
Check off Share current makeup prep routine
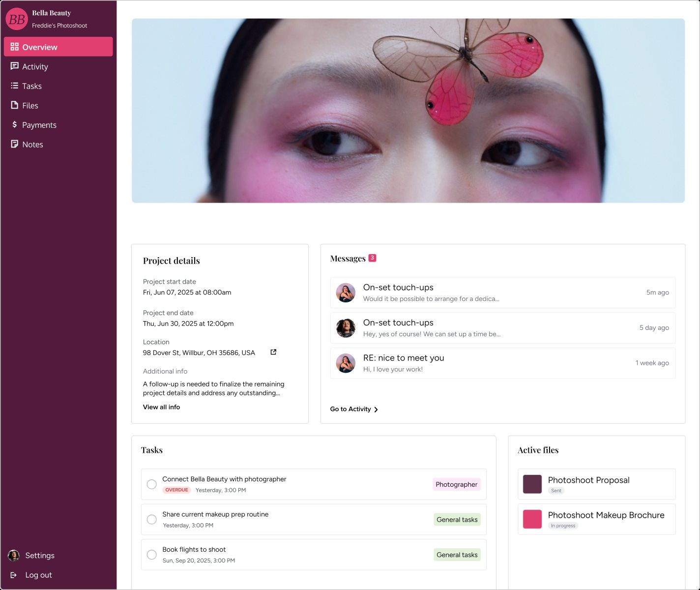(x=152, y=519)
